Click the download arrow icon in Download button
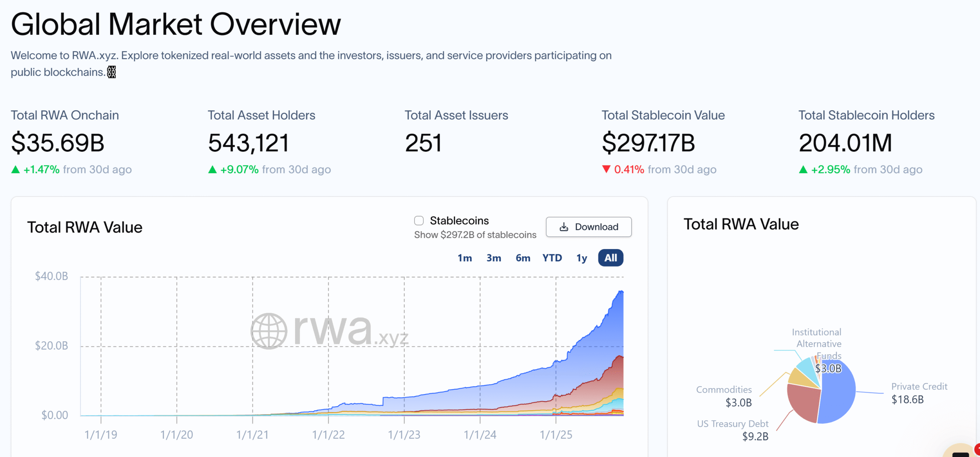The width and height of the screenshot is (980, 457). pyautogui.click(x=564, y=227)
